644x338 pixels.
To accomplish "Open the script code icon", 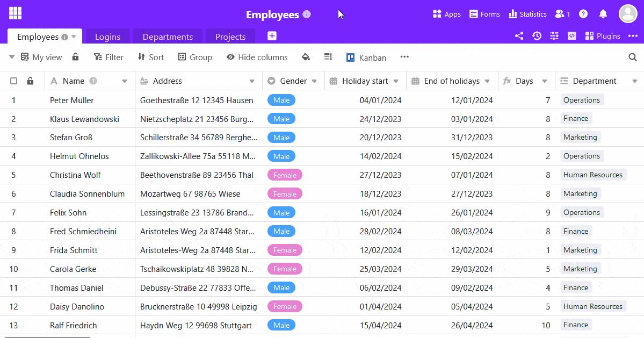I will tap(572, 36).
